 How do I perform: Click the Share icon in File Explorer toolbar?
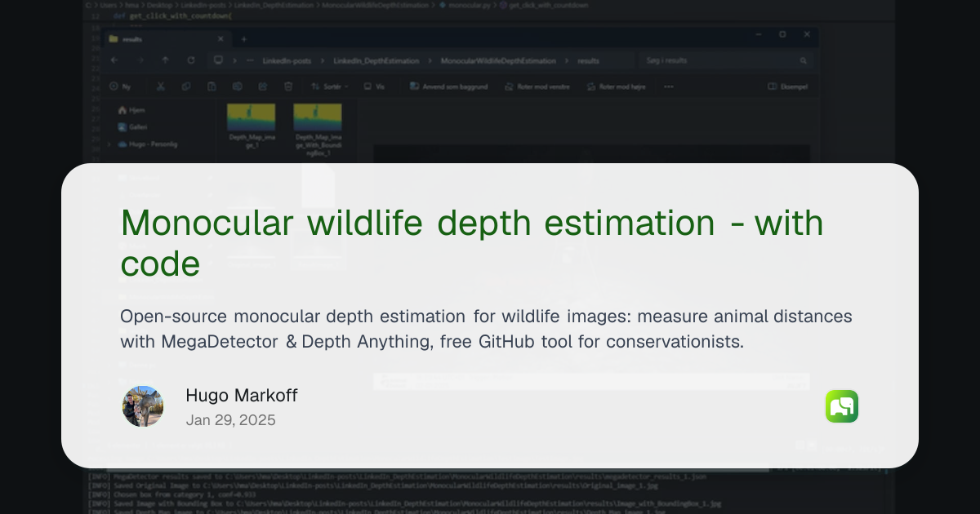click(262, 86)
